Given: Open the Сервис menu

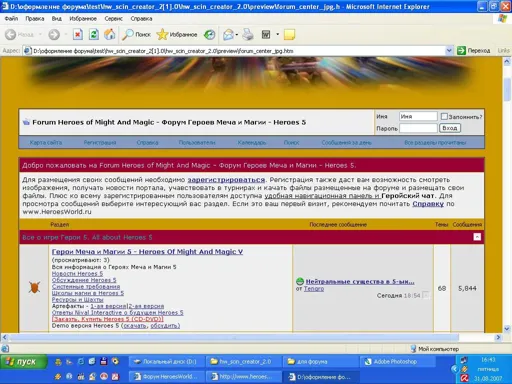Looking at the screenshot, I should click(113, 19).
